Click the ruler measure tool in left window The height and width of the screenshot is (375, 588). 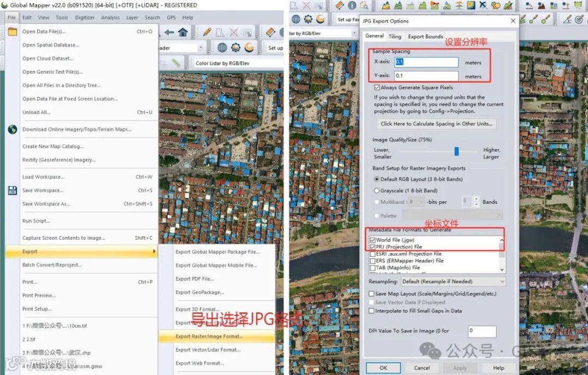(x=271, y=33)
